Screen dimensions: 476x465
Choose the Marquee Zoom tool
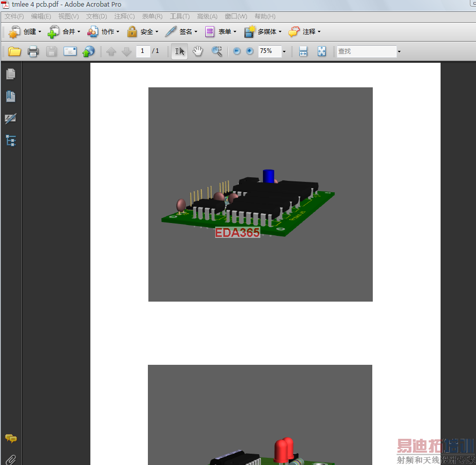[217, 51]
